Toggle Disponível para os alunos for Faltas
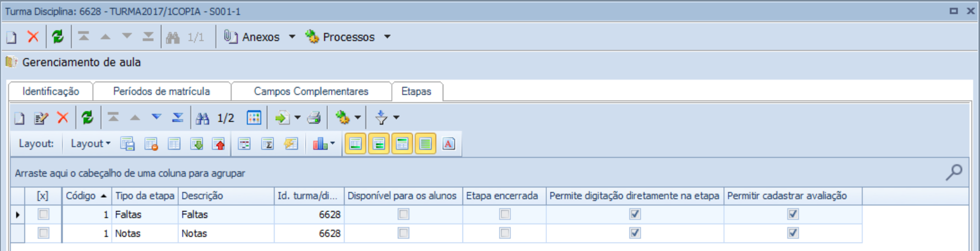Screen dimensions: 980x251 pyautogui.click(x=404, y=214)
